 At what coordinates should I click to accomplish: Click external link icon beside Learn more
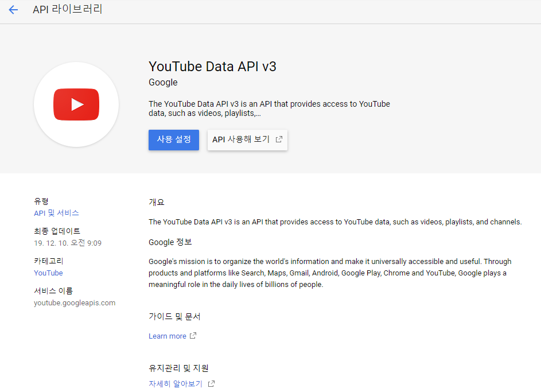point(193,335)
